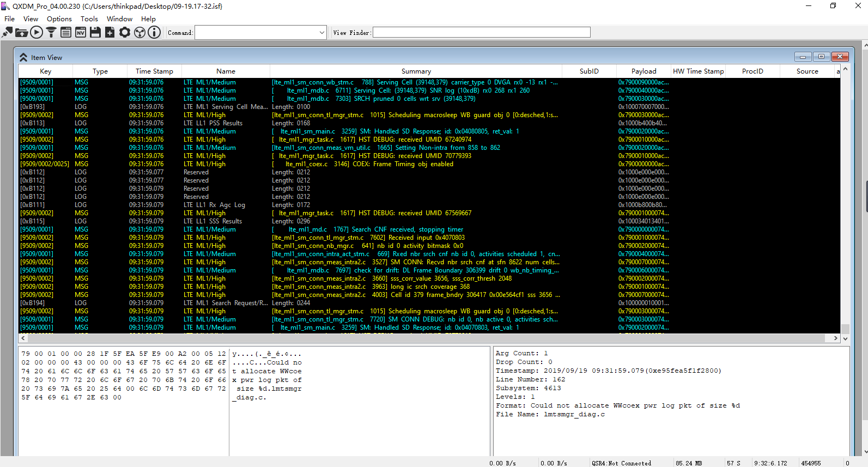The height and width of the screenshot is (467, 868).
Task: Click the SubID column header
Action: click(589, 71)
